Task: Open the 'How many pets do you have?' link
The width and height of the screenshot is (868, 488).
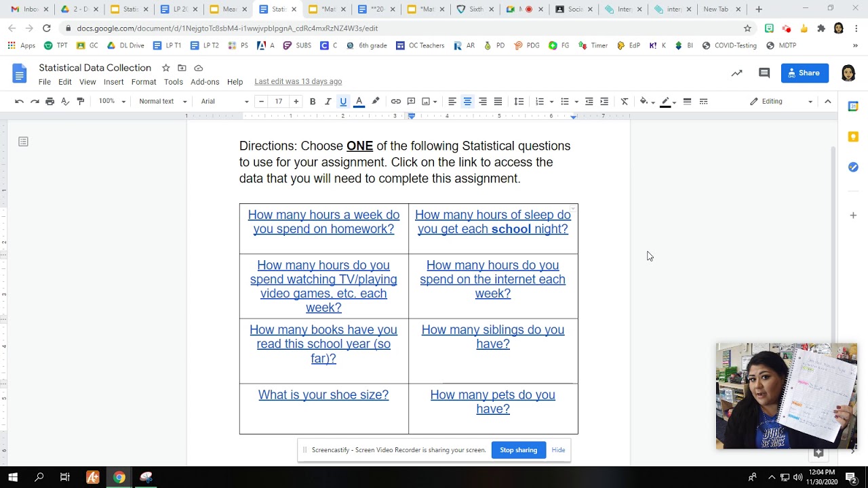Action: [x=493, y=402]
